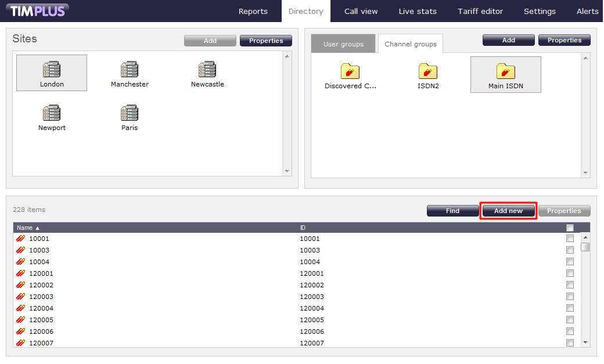Select the ISDN2 channel group folder
Viewport: 604px width, 364px height.
[428, 72]
